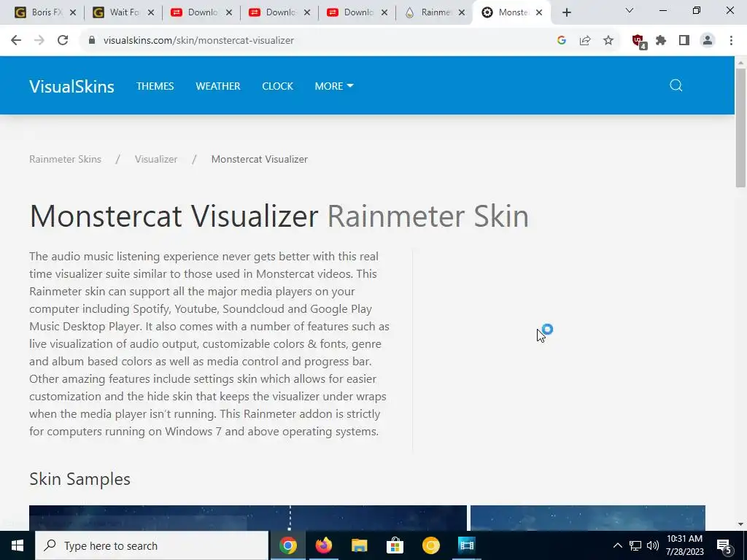Screen dimensions: 747x560
Task: Go back with the browser back arrow
Action: pos(16,41)
